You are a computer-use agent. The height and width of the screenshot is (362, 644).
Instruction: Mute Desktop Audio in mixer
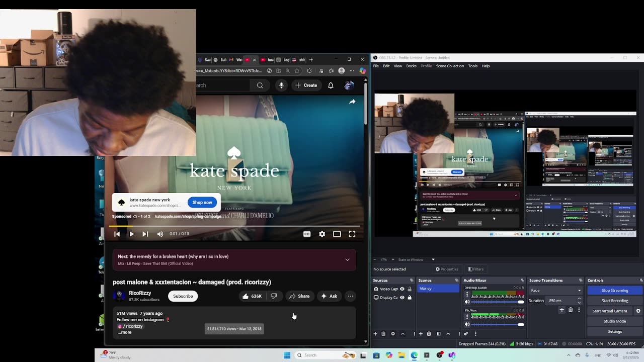tap(467, 302)
